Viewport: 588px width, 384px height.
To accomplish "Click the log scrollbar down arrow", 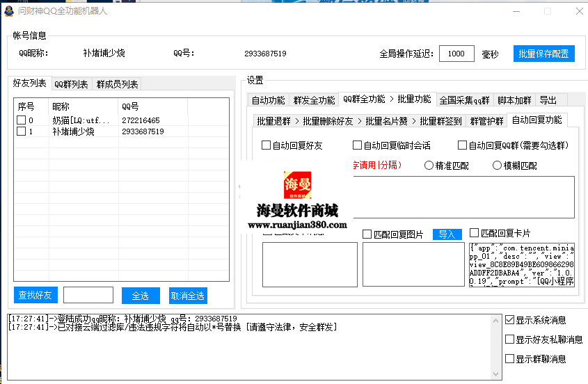I will point(495,374).
